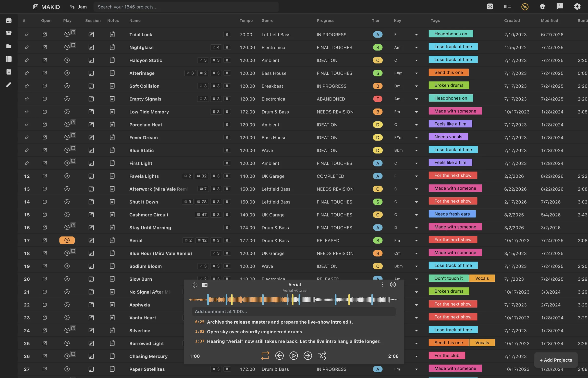
Task: Expand key dropdown for Nightglass
Action: [416, 47]
